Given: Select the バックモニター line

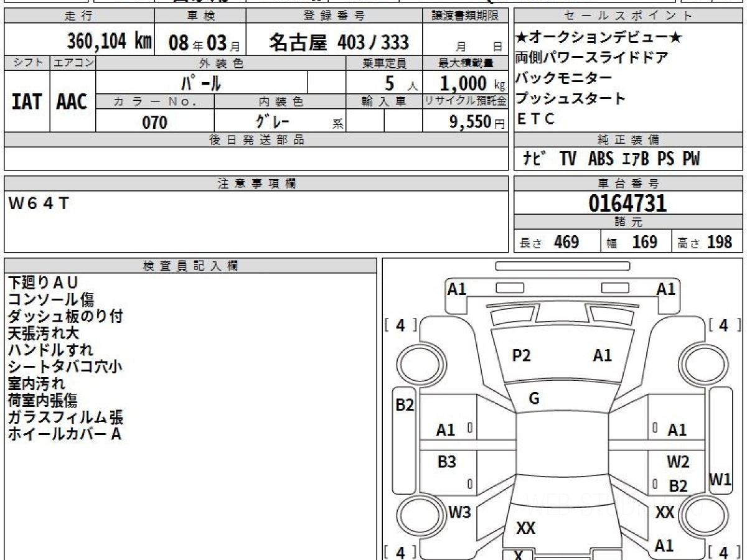Looking at the screenshot, I should (564, 78).
